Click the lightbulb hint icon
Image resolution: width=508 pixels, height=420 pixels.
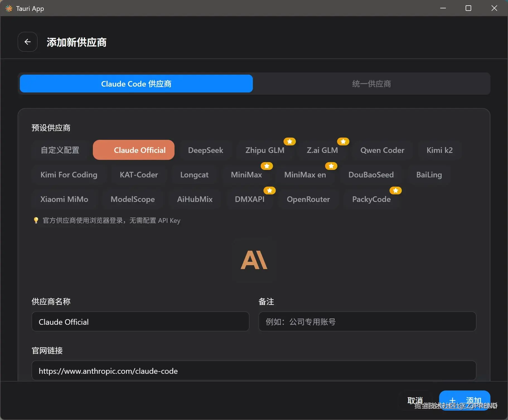pos(36,220)
